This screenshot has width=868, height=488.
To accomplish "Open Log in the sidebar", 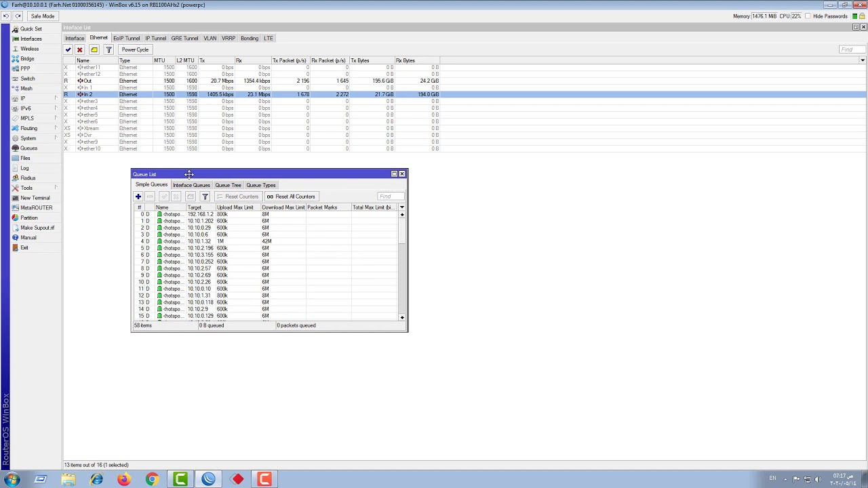I will [x=24, y=168].
